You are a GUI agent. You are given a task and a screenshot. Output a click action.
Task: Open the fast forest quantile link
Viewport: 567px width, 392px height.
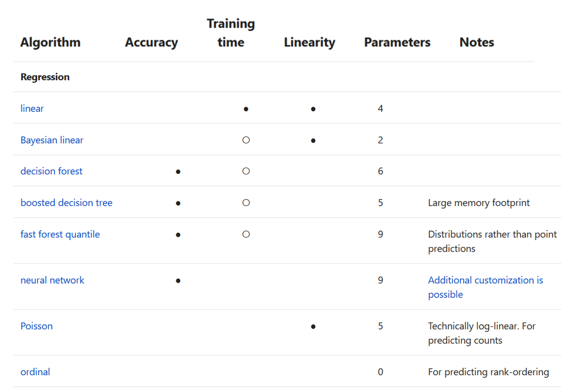[60, 234]
